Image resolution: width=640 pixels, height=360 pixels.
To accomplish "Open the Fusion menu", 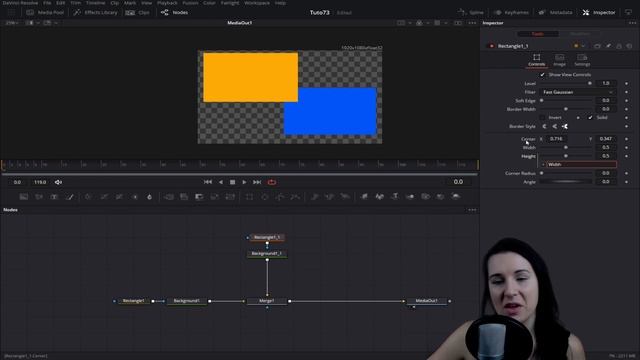I will (x=190, y=3).
